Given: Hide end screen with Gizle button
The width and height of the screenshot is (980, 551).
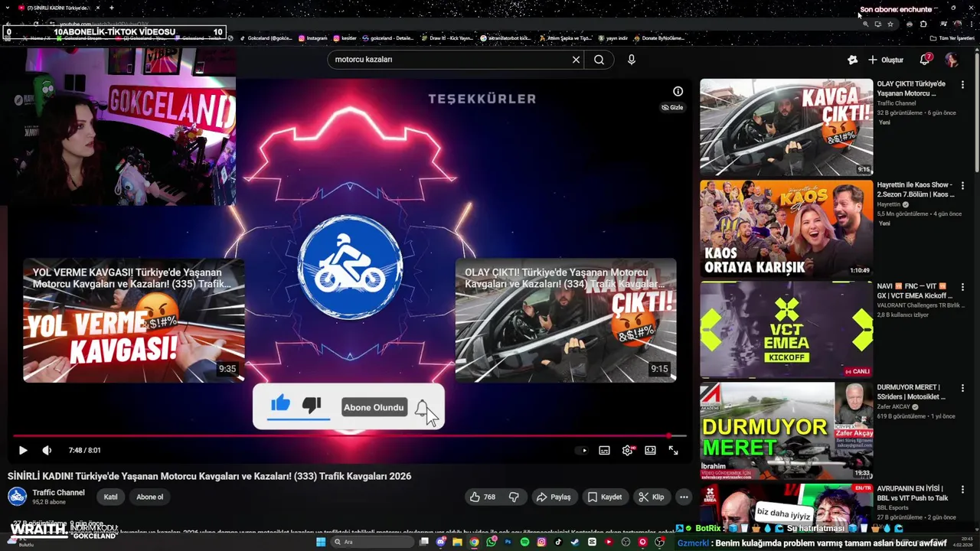Looking at the screenshot, I should coord(672,107).
